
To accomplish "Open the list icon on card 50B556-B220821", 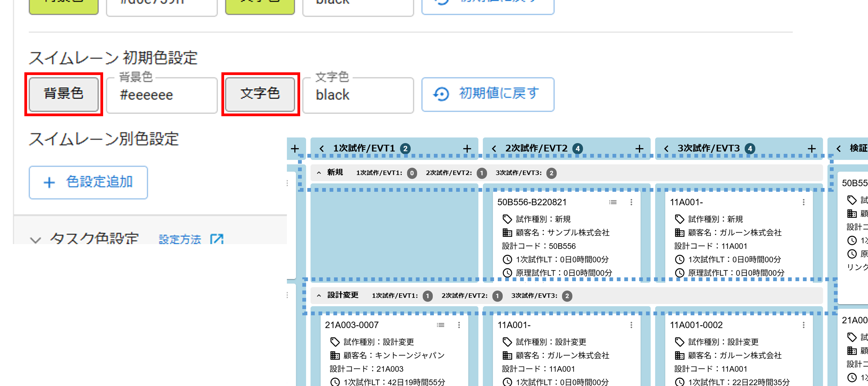I will (x=613, y=202).
